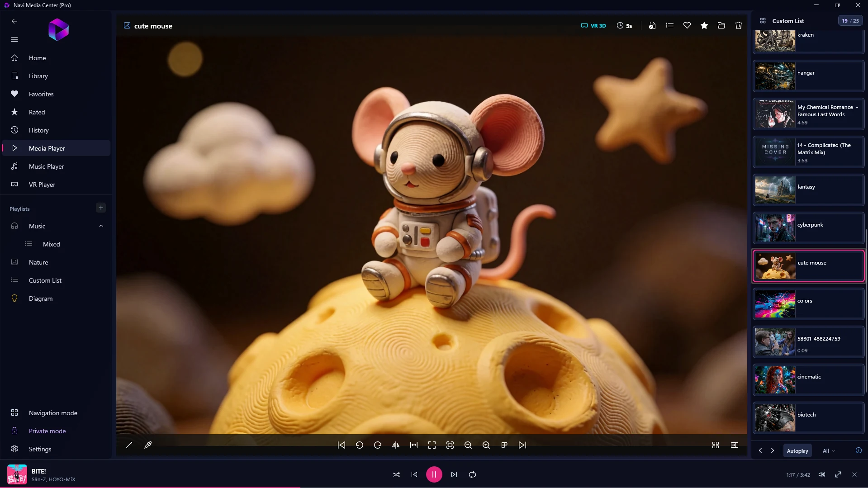Flip the image horizontally
The height and width of the screenshot is (488, 868).
395,445
